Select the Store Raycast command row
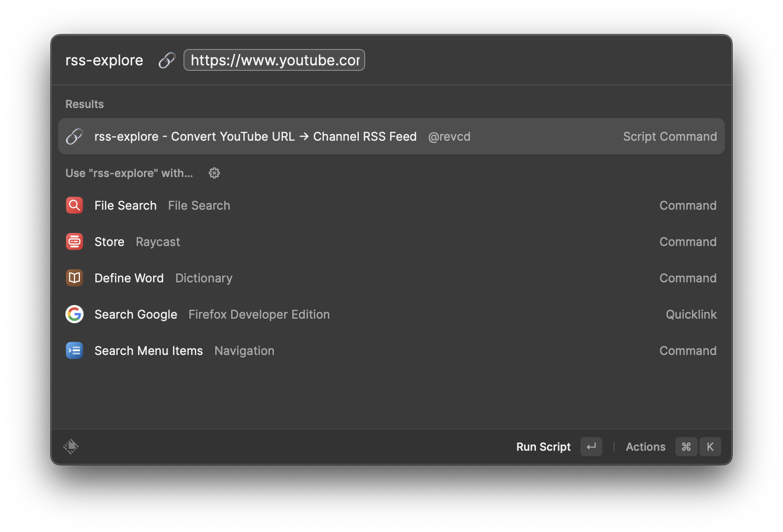The image size is (783, 532). 391,241
